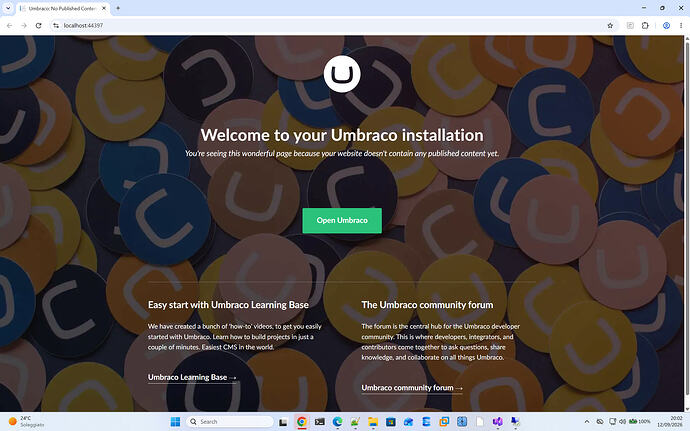Select heading 'The Umbraco community forum'
This screenshot has width=690, height=431.
tap(427, 305)
